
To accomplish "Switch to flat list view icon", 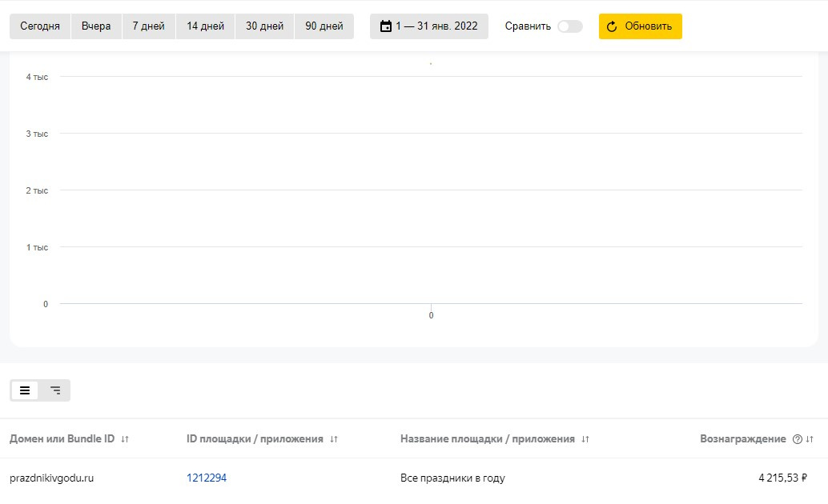I will point(25,390).
